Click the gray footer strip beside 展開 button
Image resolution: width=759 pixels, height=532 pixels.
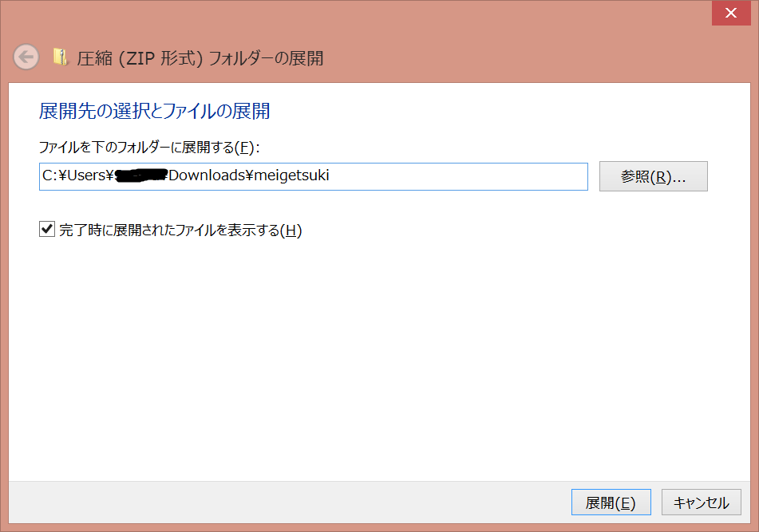click(290, 502)
